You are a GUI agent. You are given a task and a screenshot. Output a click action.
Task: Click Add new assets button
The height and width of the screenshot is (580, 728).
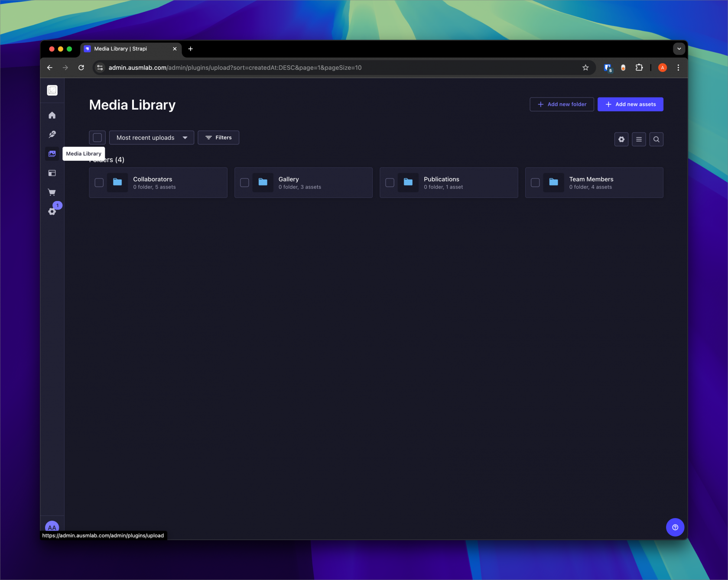[630, 104]
